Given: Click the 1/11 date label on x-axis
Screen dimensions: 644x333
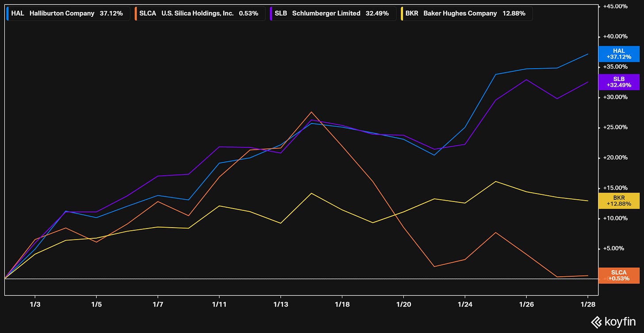Looking at the screenshot, I should [x=219, y=304].
